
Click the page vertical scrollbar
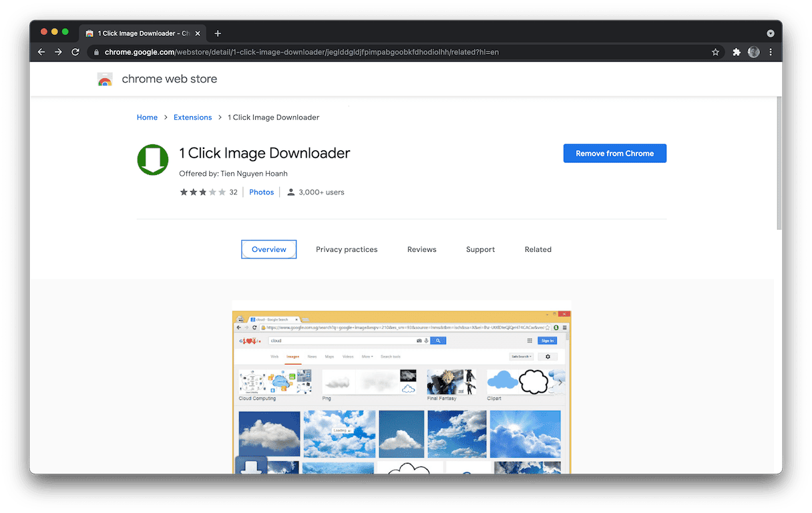[778, 164]
